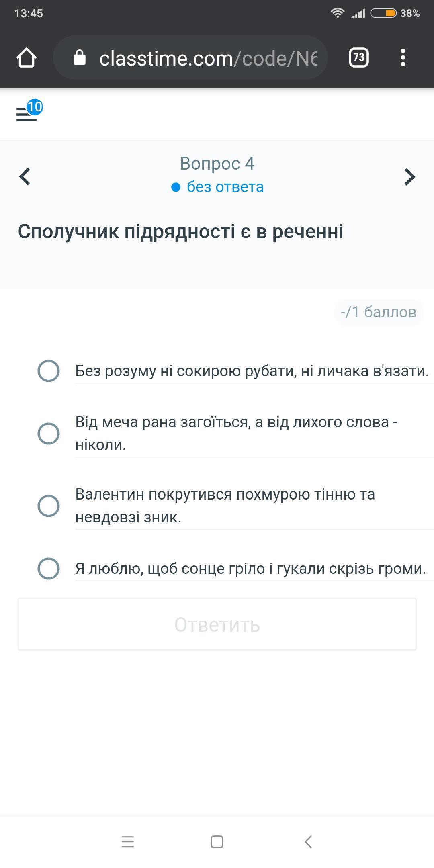This screenshot has width=434, height=868.
Task: Select answer "Без розуму ні сокирою рубати"
Action: pos(49,371)
